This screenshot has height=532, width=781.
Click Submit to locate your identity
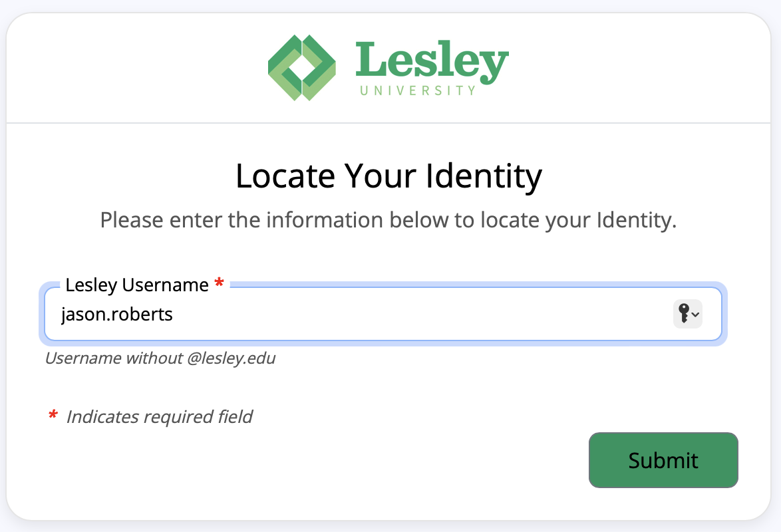[x=663, y=460]
